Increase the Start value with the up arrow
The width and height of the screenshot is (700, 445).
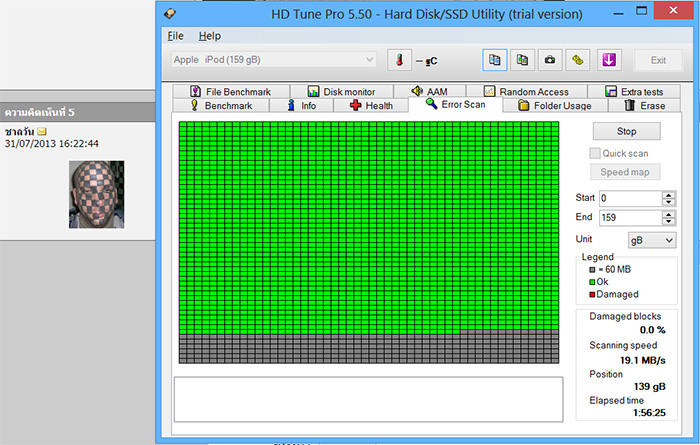click(x=668, y=194)
